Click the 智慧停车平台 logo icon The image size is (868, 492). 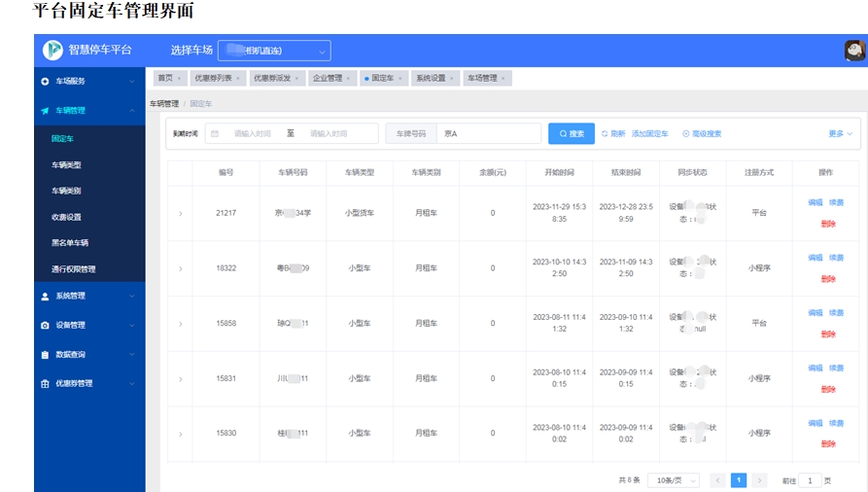(52, 50)
